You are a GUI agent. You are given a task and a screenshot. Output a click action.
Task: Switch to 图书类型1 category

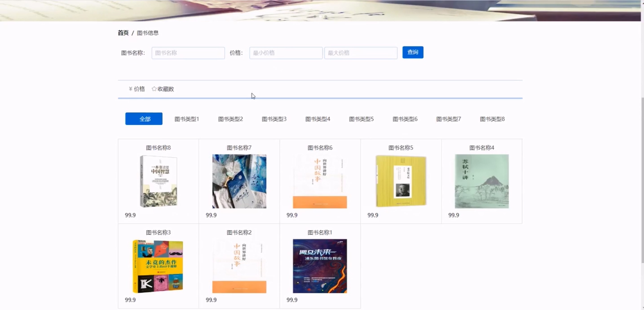click(187, 119)
